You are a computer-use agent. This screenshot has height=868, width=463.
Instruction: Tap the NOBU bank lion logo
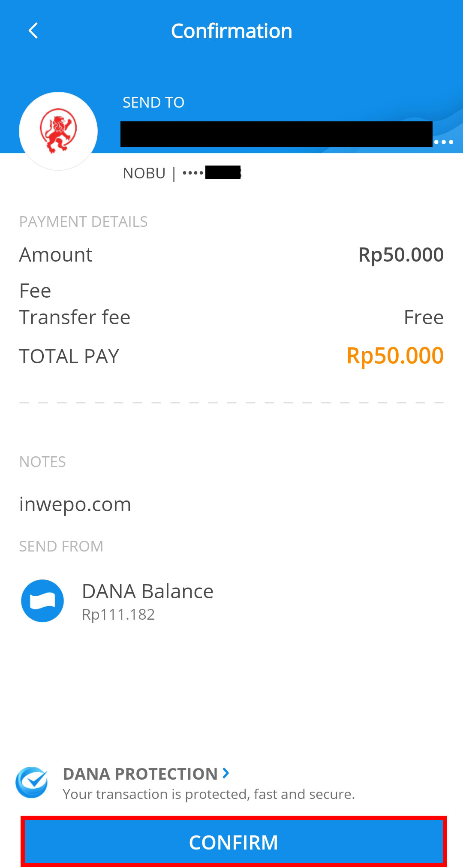[x=58, y=131]
